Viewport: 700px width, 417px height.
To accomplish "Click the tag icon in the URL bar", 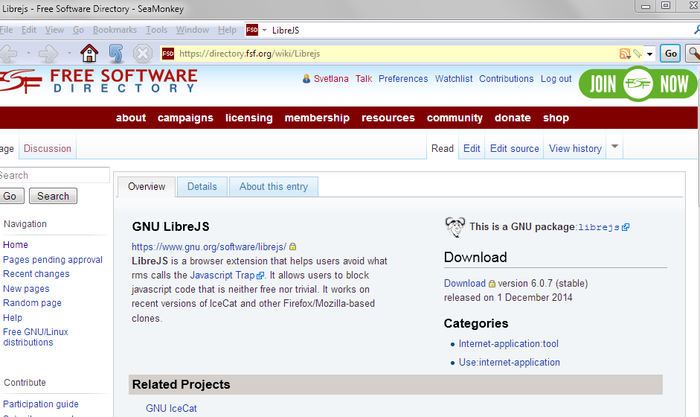I will click(638, 54).
